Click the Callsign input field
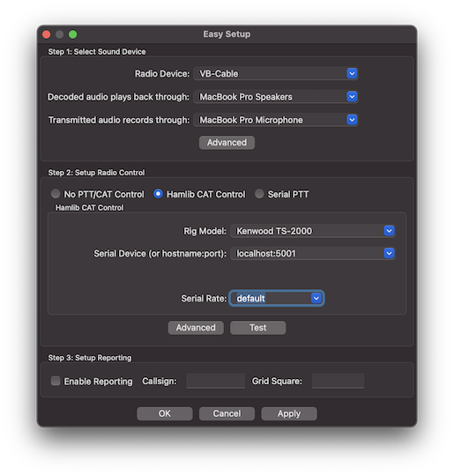The width and height of the screenshot is (454, 476). pyautogui.click(x=215, y=381)
